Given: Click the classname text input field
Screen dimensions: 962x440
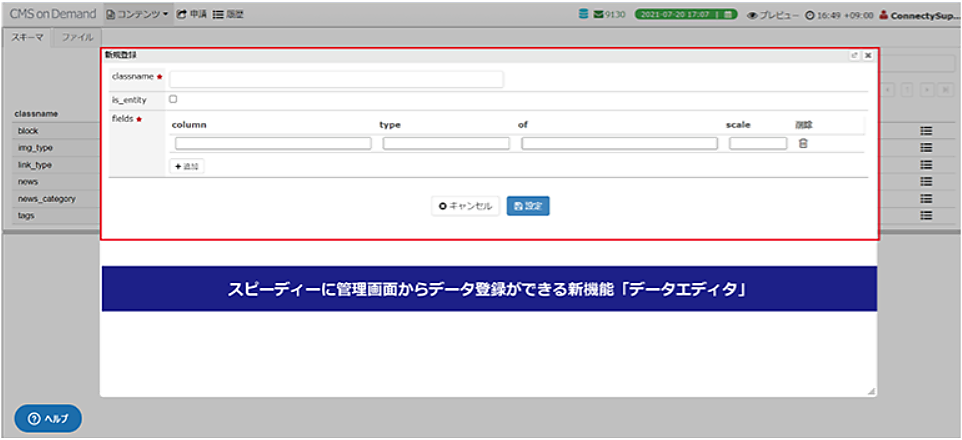Looking at the screenshot, I should point(336,78).
